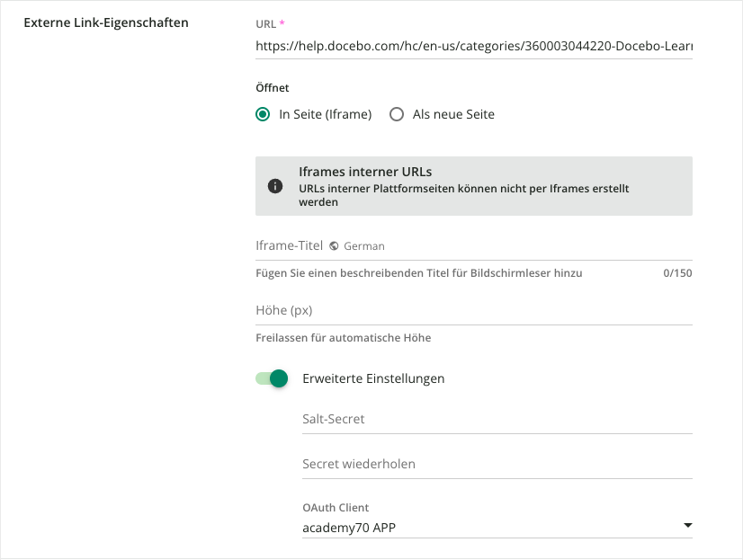Click the URL input field
This screenshot has height=560, width=743.
pos(474,47)
